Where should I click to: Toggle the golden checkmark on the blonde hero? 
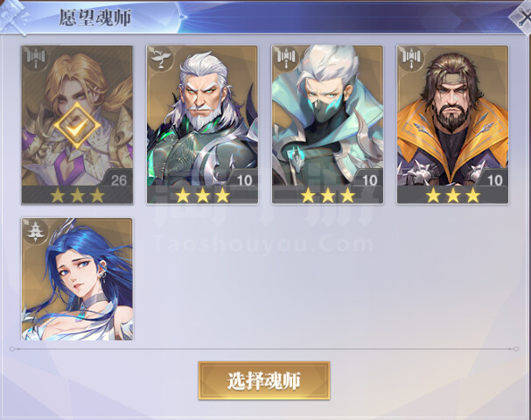click(x=77, y=126)
